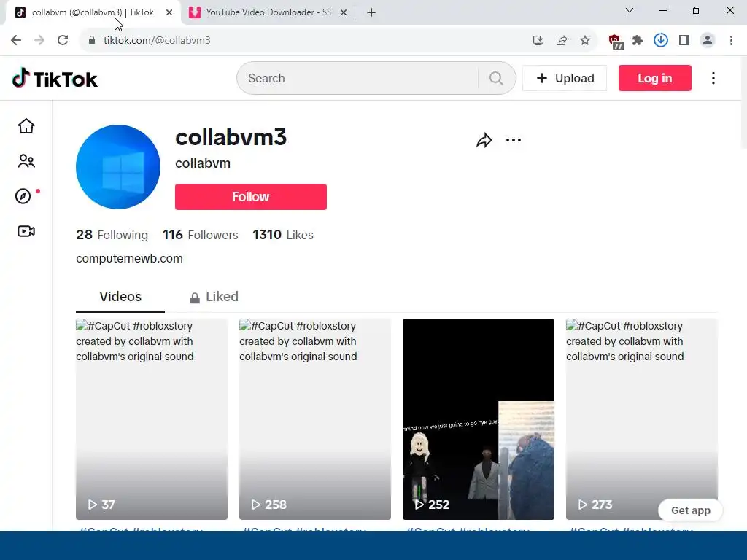Share the collabvm3 profile via arrow icon
Viewport: 747px width, 560px height.
click(484, 140)
